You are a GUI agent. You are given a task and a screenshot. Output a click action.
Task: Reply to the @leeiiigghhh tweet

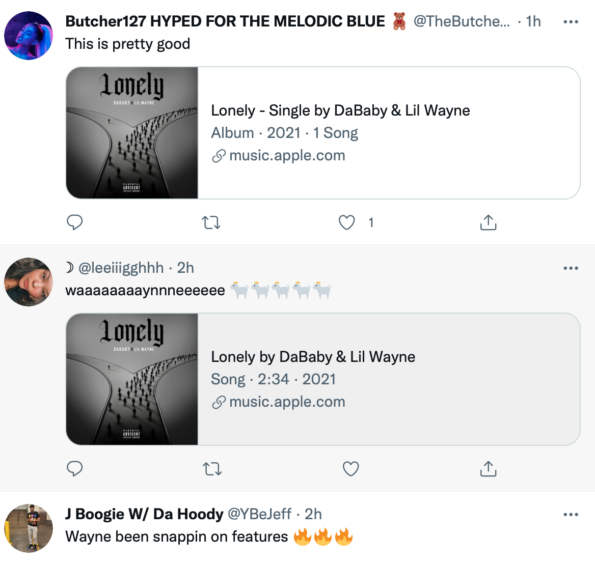point(75,469)
